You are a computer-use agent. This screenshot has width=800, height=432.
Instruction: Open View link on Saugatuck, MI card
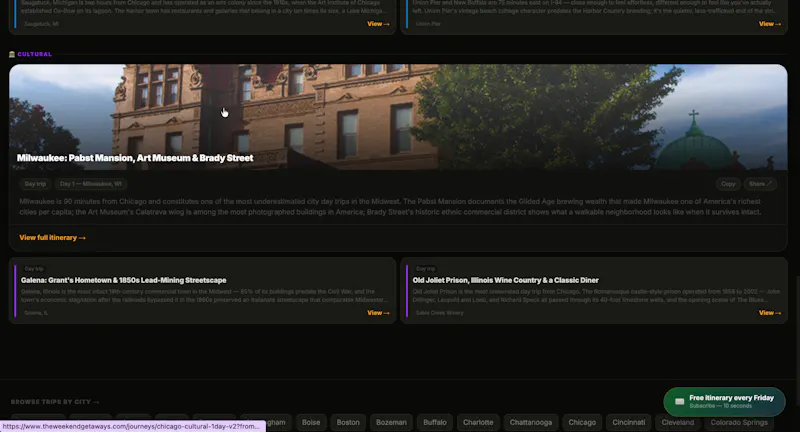point(378,24)
